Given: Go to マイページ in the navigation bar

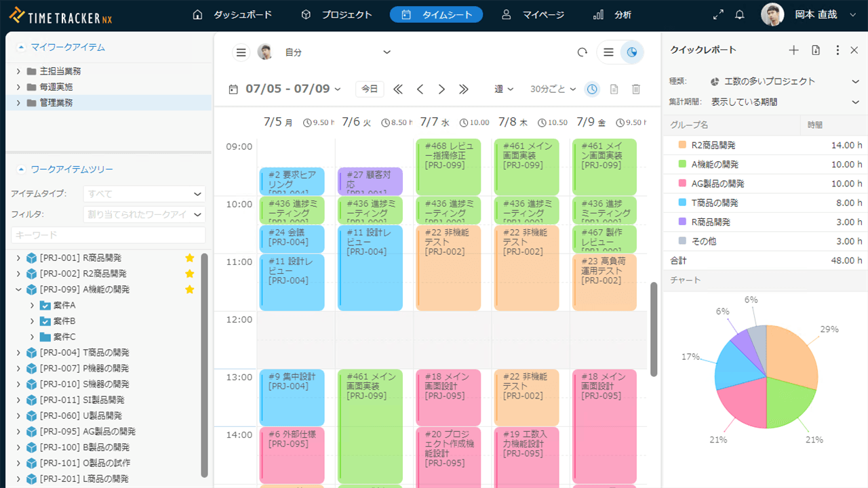Looking at the screenshot, I should tap(544, 14).
